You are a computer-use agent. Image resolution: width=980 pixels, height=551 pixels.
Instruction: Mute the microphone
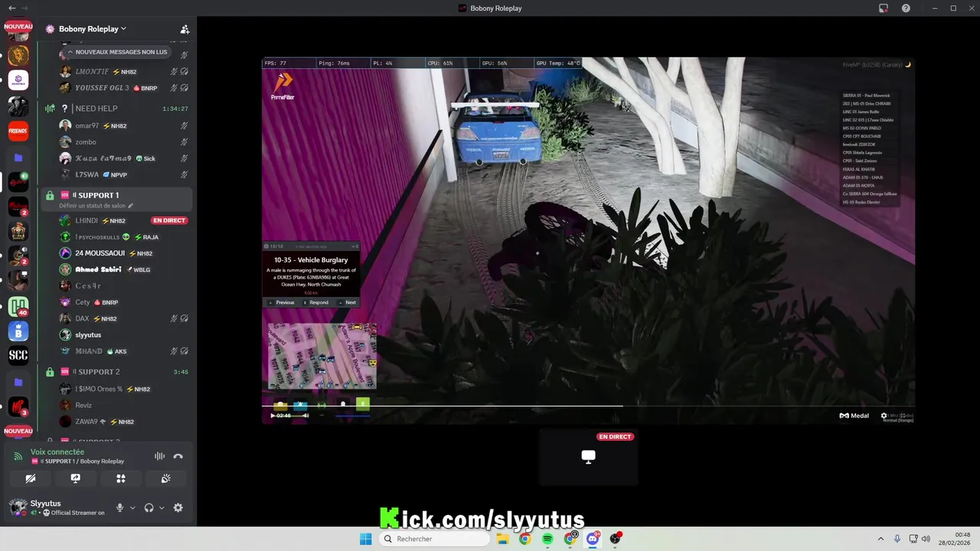(x=119, y=507)
